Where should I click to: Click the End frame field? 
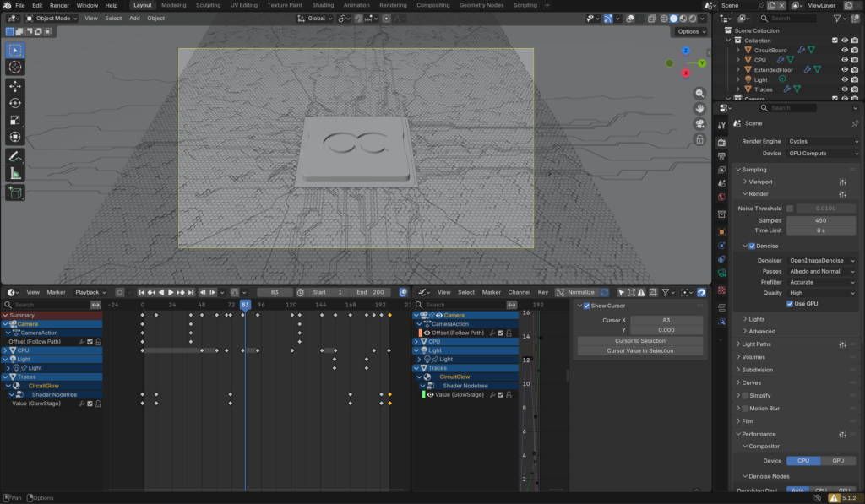click(x=371, y=292)
